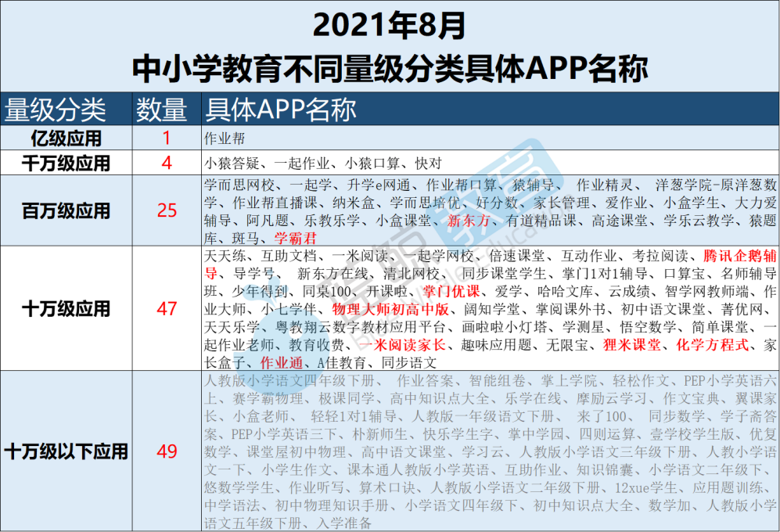This screenshot has height=532, width=780.
Task: Click the gray app name '智能组卷'
Action: (497, 381)
